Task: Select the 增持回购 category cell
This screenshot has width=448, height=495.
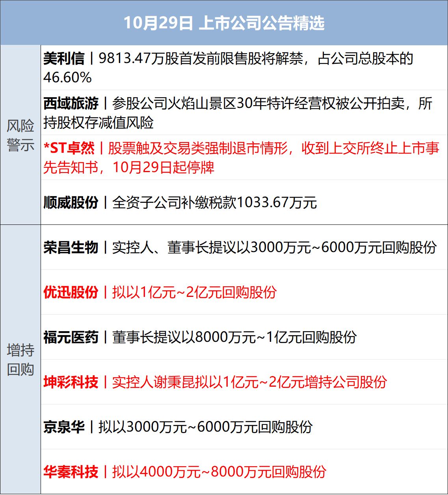Action: point(20,360)
